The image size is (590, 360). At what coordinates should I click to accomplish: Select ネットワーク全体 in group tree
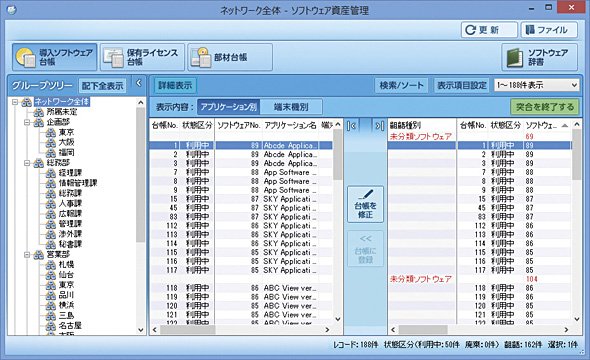[x=62, y=102]
